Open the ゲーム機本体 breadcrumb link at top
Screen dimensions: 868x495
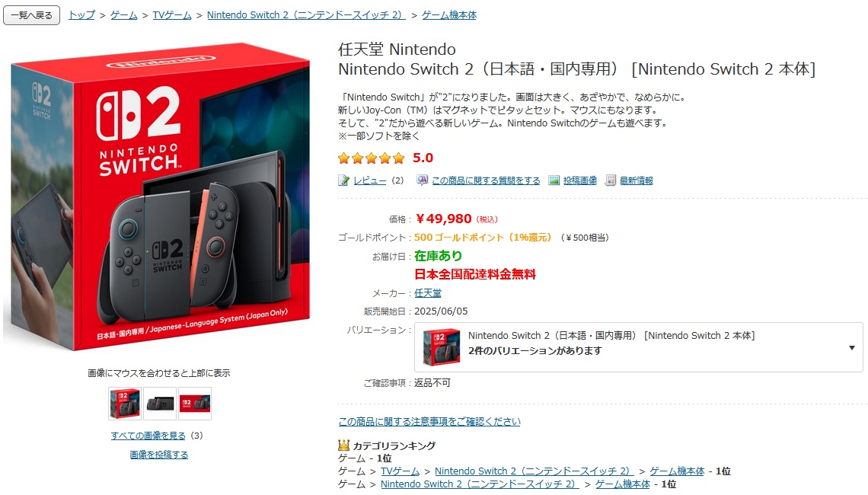click(449, 15)
